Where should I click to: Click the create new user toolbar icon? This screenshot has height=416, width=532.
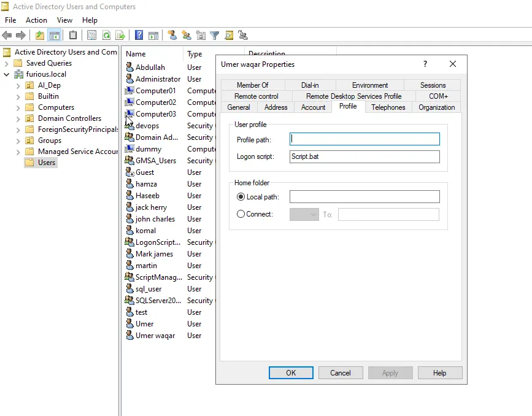[172, 36]
